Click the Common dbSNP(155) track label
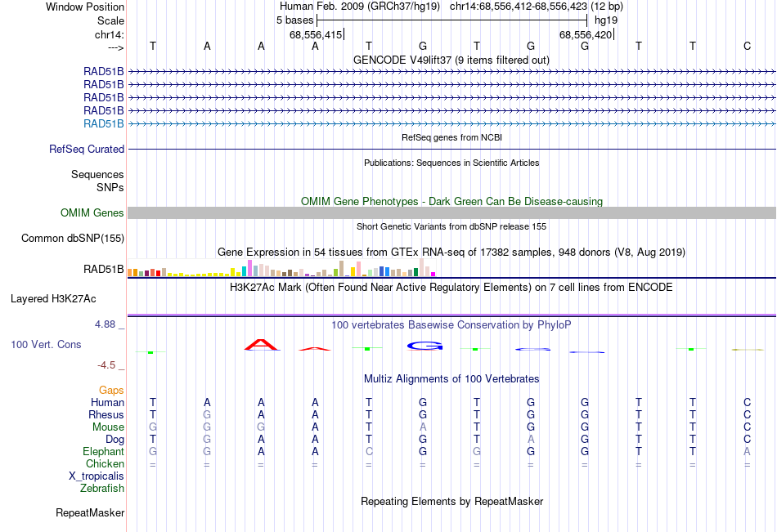Viewport: 777px width, 532px height. tap(73, 239)
